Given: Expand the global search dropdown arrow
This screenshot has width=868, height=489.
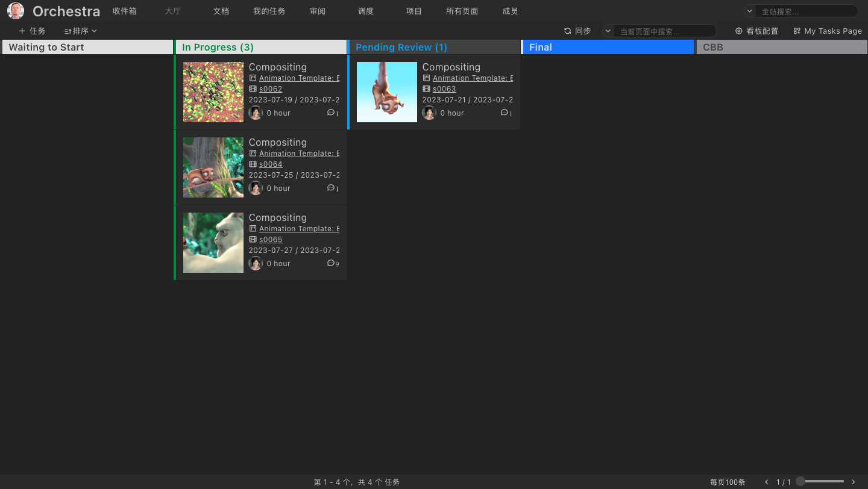Looking at the screenshot, I should click(x=750, y=11).
